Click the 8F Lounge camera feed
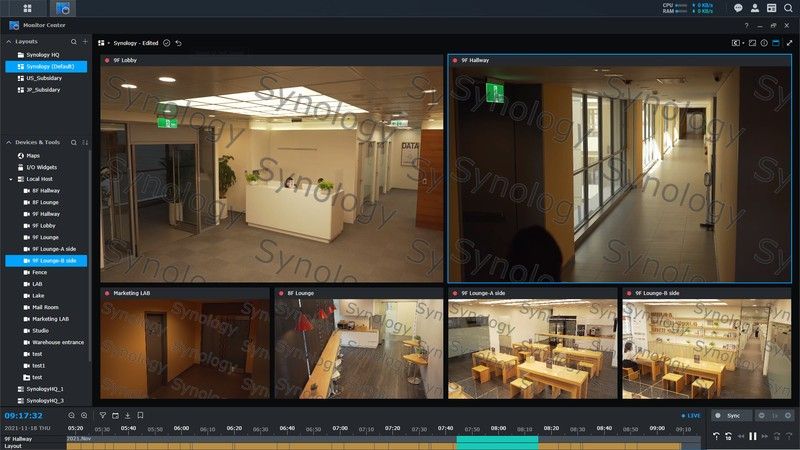800x450 pixels. [x=359, y=349]
